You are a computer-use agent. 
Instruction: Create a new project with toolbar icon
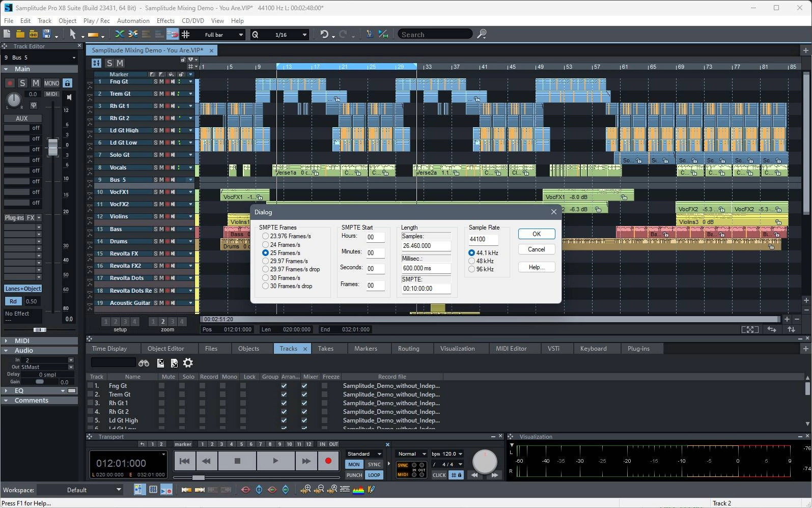[x=7, y=34]
